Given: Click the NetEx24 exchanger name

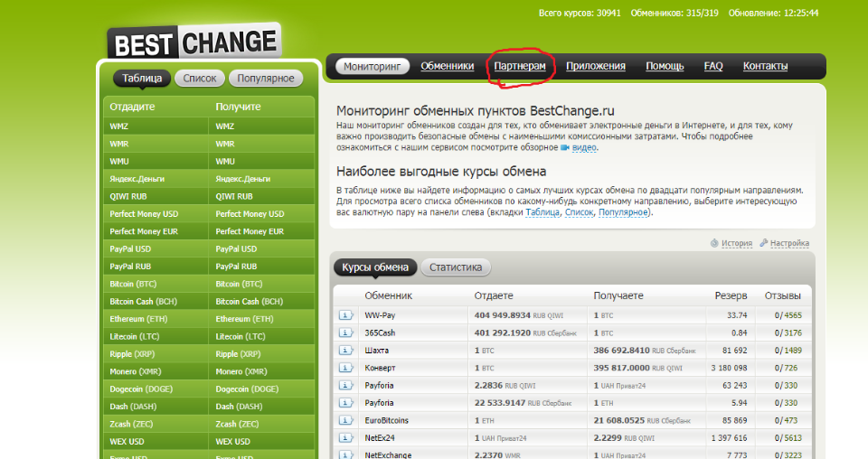Looking at the screenshot, I should 380,438.
